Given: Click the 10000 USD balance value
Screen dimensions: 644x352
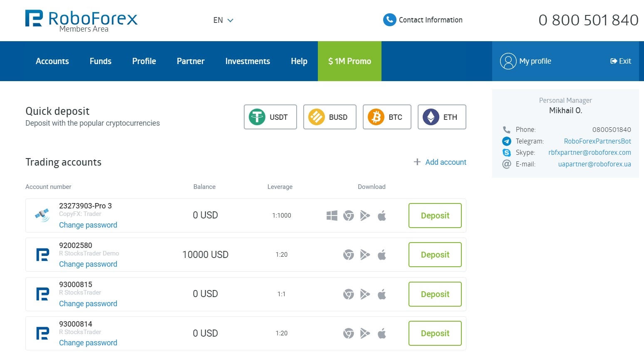Looking at the screenshot, I should point(206,255).
